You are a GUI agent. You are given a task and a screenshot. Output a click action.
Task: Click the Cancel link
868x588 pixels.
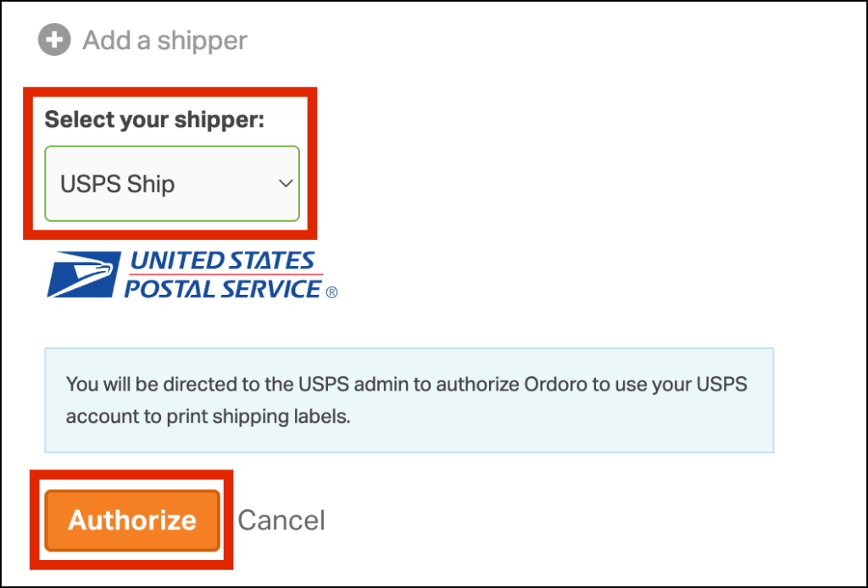click(x=281, y=519)
